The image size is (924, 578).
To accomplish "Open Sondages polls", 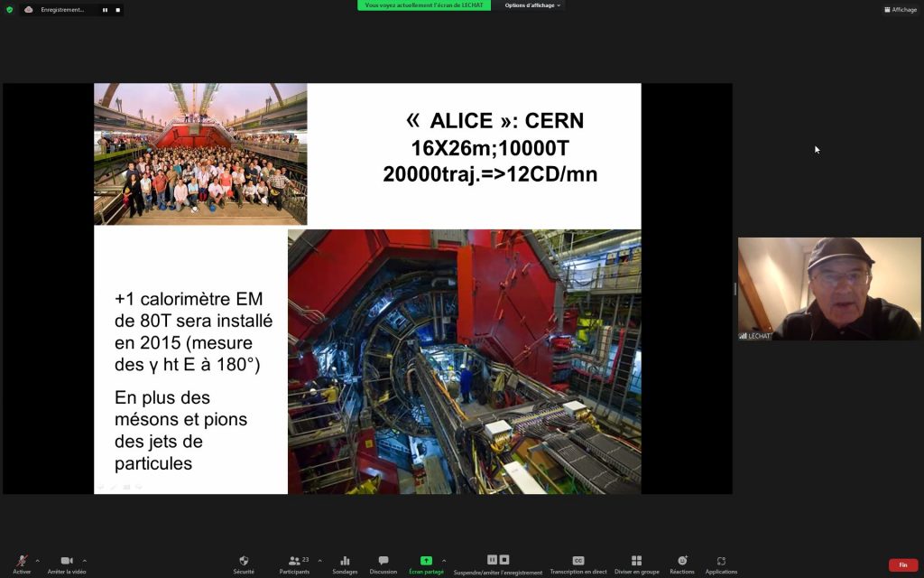I will click(345, 564).
